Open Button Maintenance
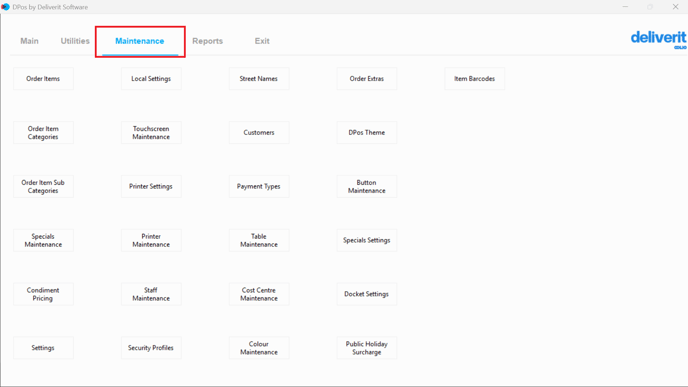The height and width of the screenshot is (387, 688). [367, 186]
